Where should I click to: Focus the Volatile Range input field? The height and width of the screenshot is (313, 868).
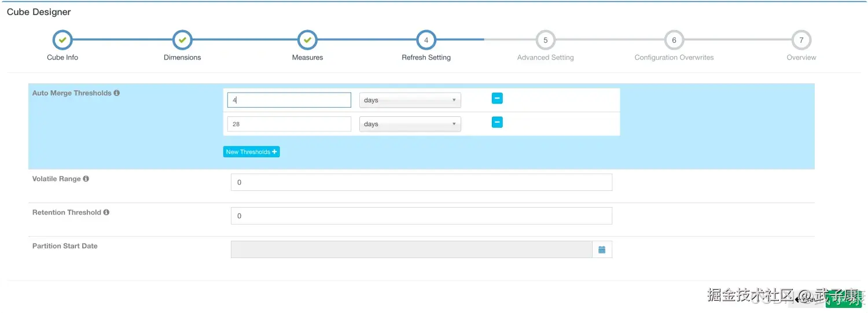pyautogui.click(x=421, y=182)
